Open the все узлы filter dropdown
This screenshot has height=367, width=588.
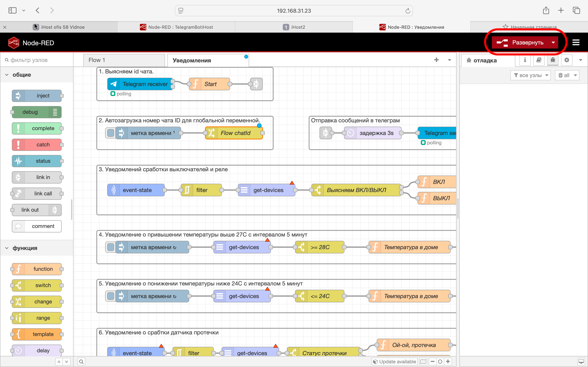point(530,75)
